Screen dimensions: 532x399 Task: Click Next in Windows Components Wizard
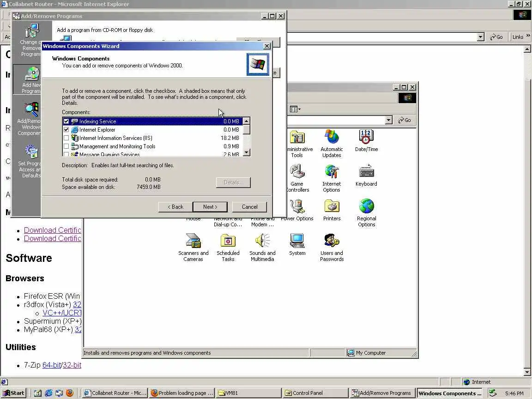210,206
